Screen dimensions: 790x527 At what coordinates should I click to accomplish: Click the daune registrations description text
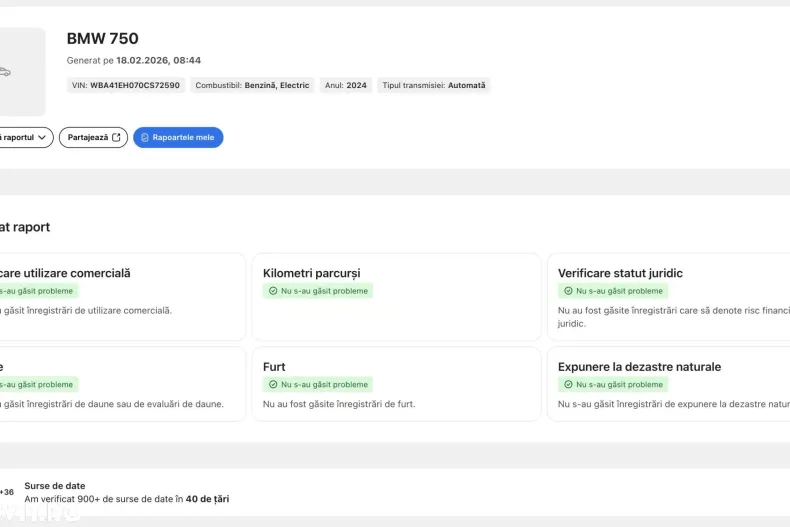pos(112,404)
